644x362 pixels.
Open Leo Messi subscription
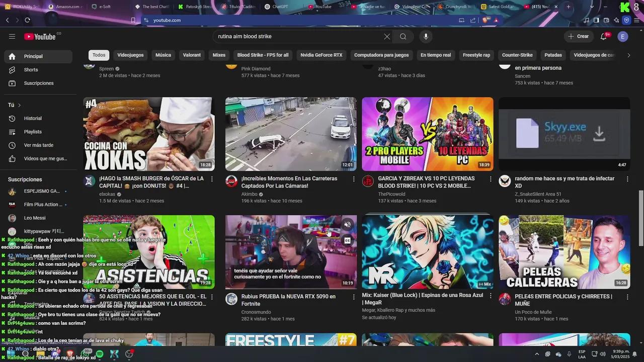[38, 218]
